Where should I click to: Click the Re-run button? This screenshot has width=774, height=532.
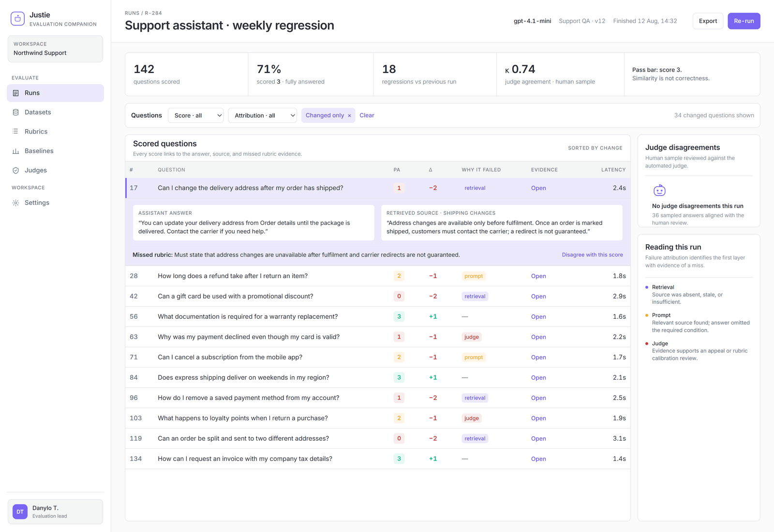pos(744,21)
